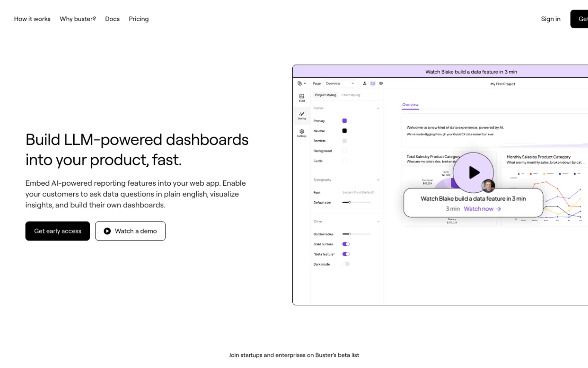
Task: Click the highlighted purple editor-mode icon
Action: [372, 83]
